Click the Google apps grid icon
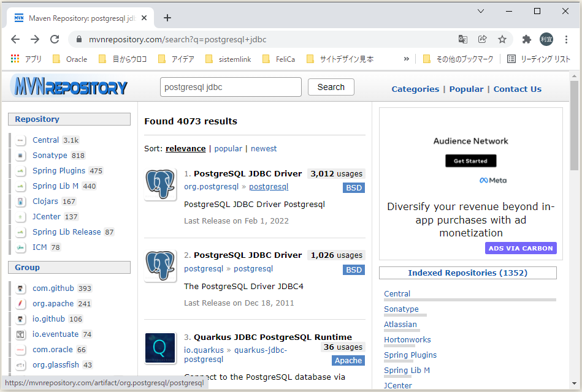The image size is (582, 392). click(15, 59)
